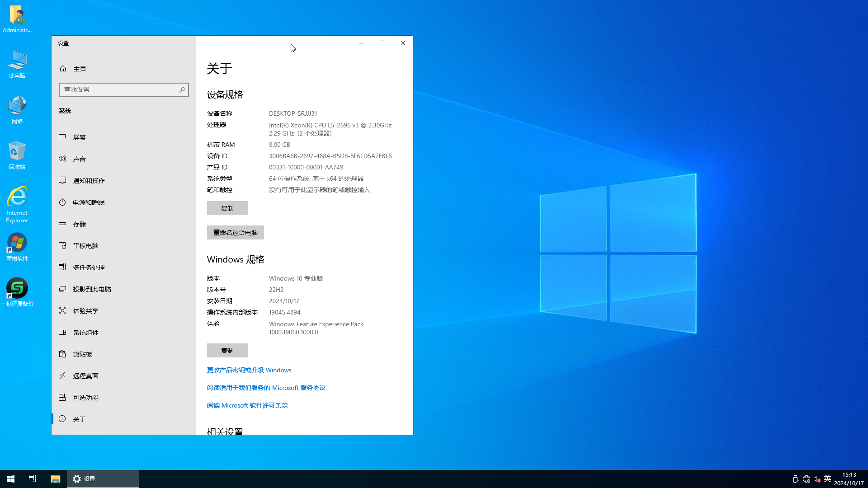
Task: Click the tray volume muted icon
Action: (x=817, y=479)
